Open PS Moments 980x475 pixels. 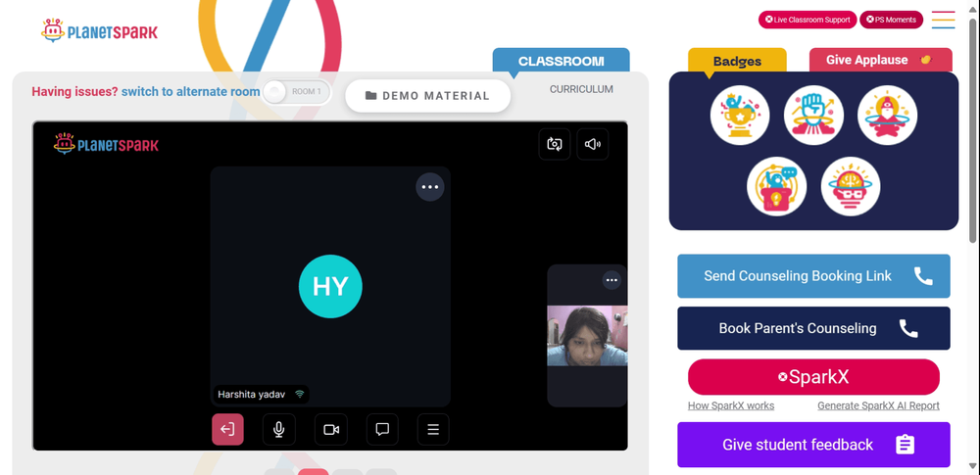(x=891, y=20)
